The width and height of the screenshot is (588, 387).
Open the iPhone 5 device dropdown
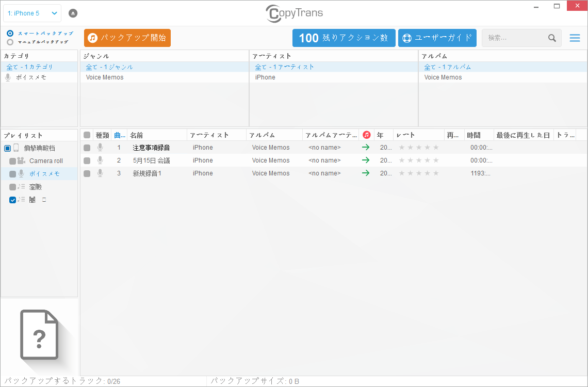(x=32, y=13)
